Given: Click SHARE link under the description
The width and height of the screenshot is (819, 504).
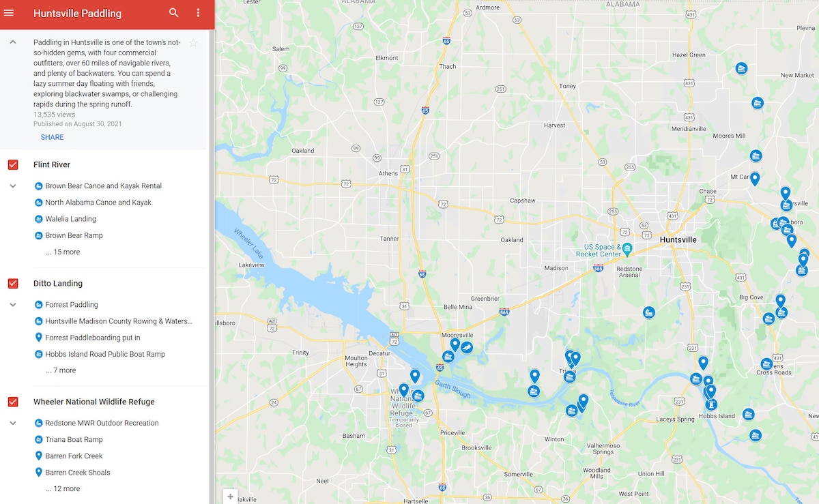Looking at the screenshot, I should click(x=52, y=137).
